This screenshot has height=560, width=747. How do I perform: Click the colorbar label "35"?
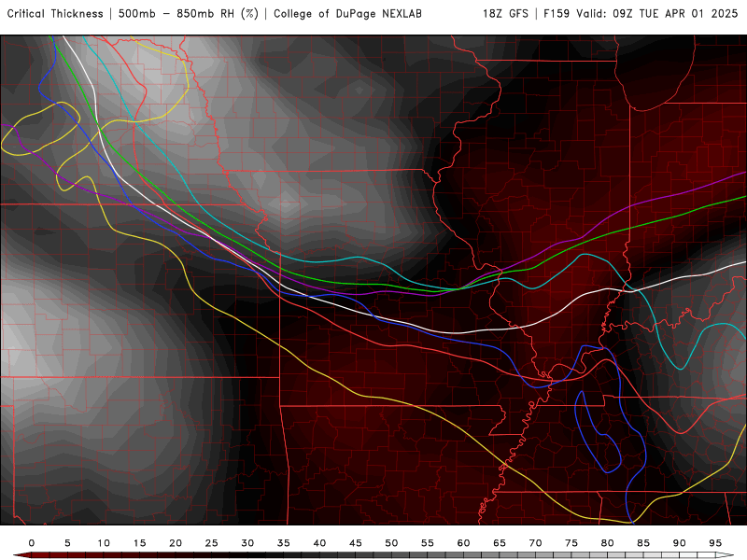[284, 543]
